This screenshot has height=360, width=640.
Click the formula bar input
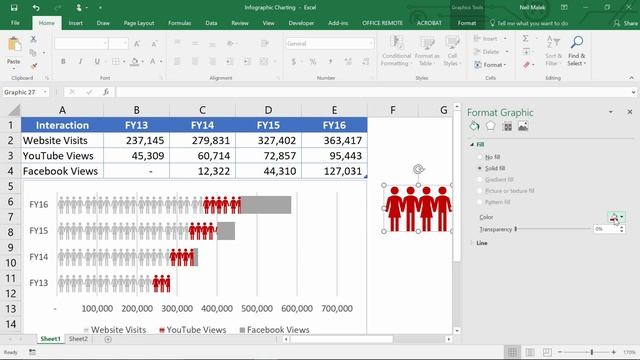point(373,92)
